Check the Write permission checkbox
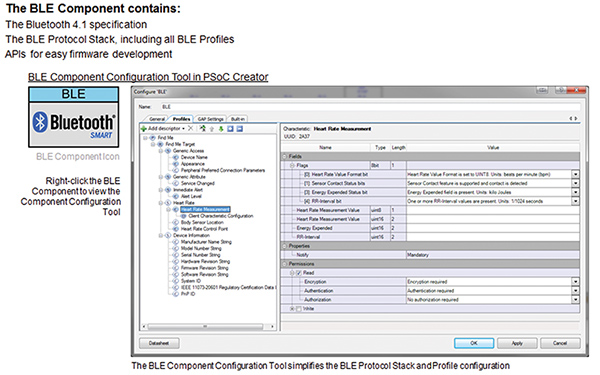 coord(298,309)
